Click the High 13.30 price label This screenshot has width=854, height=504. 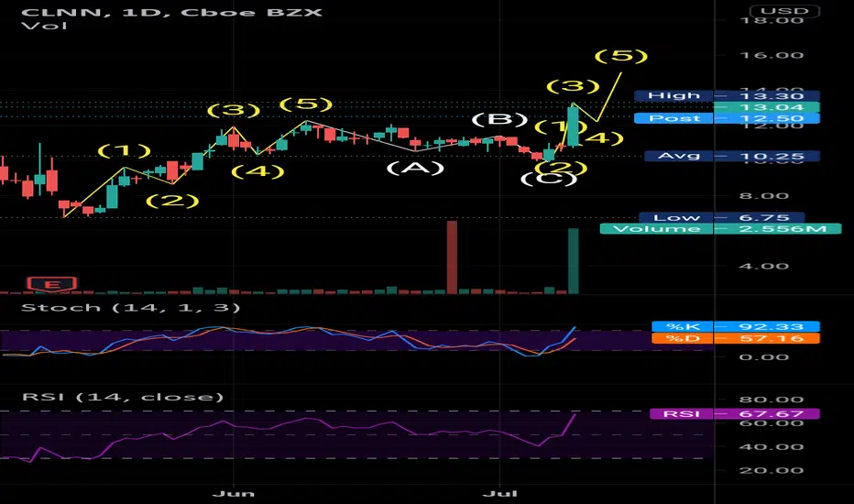tap(727, 96)
